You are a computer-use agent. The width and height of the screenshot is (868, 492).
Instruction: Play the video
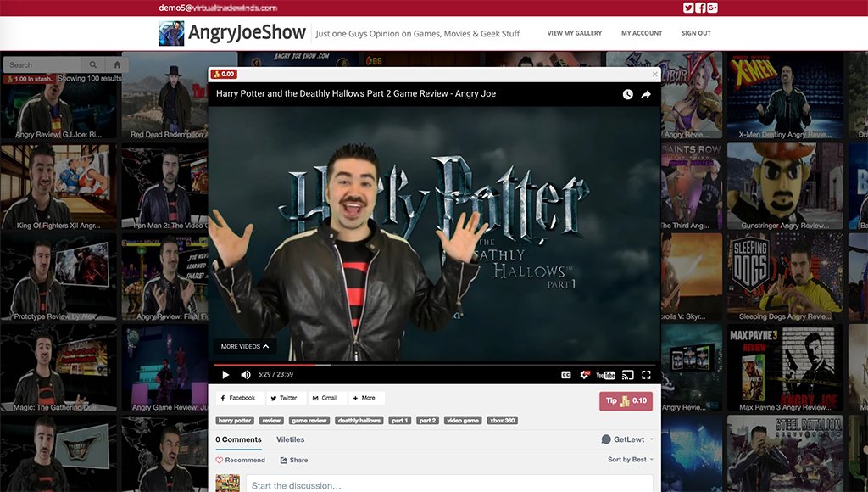point(225,375)
